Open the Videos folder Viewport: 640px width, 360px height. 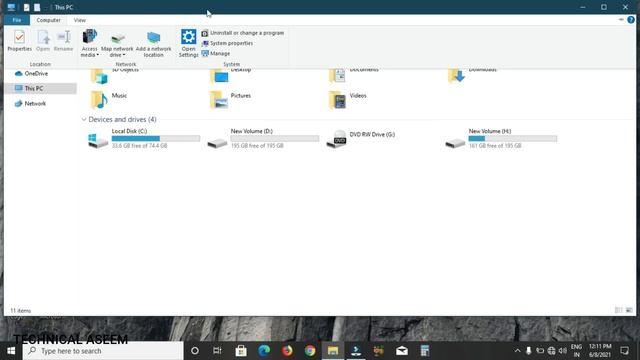(x=347, y=100)
